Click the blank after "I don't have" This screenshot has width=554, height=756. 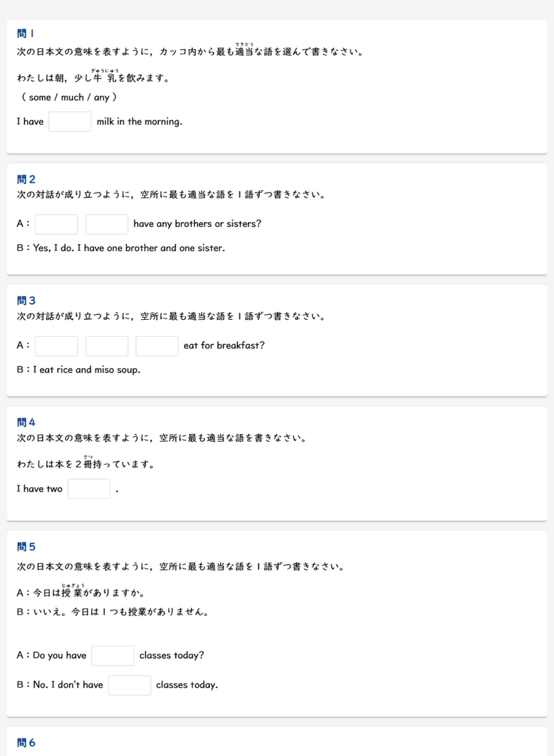click(130, 685)
